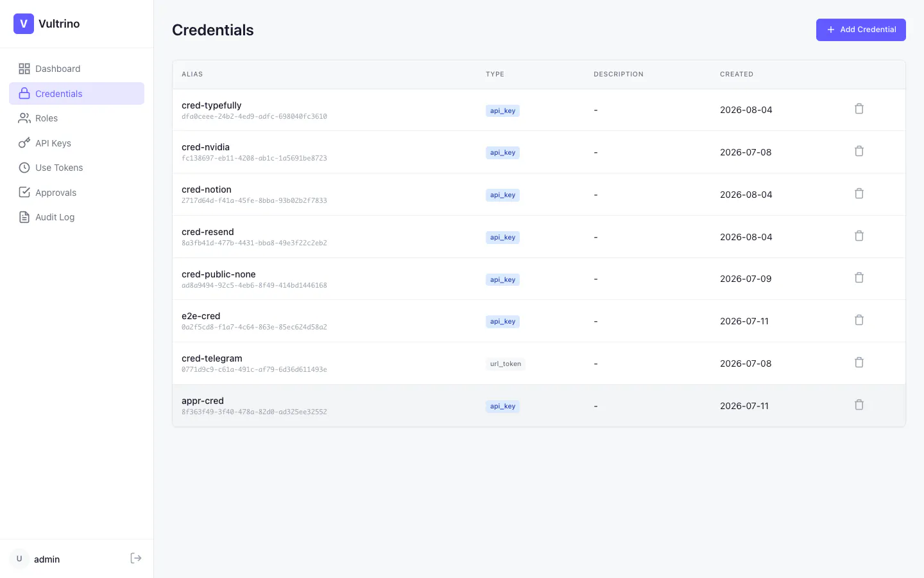
Task: Click created date in cred-notion row
Action: click(x=746, y=195)
